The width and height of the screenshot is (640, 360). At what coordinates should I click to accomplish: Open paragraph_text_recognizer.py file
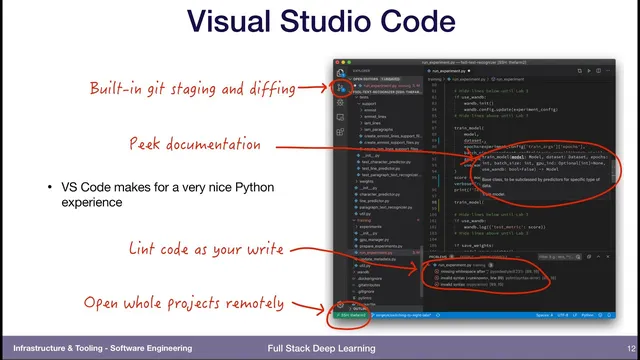[385, 207]
